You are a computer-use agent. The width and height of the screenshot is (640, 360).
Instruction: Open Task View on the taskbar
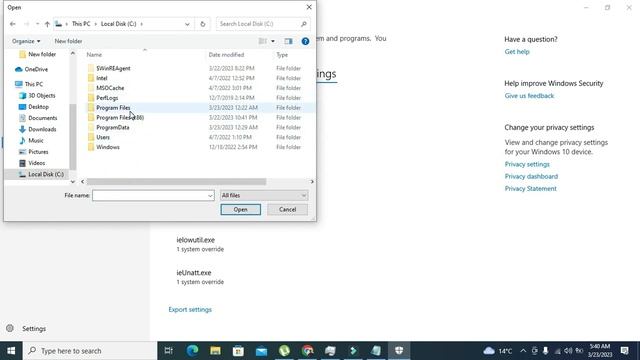tap(169, 351)
